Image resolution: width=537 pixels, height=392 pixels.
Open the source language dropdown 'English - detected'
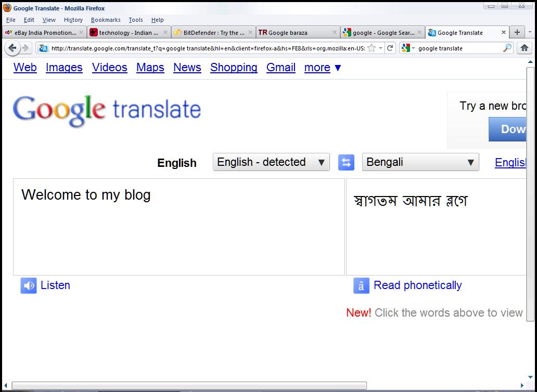tap(271, 162)
